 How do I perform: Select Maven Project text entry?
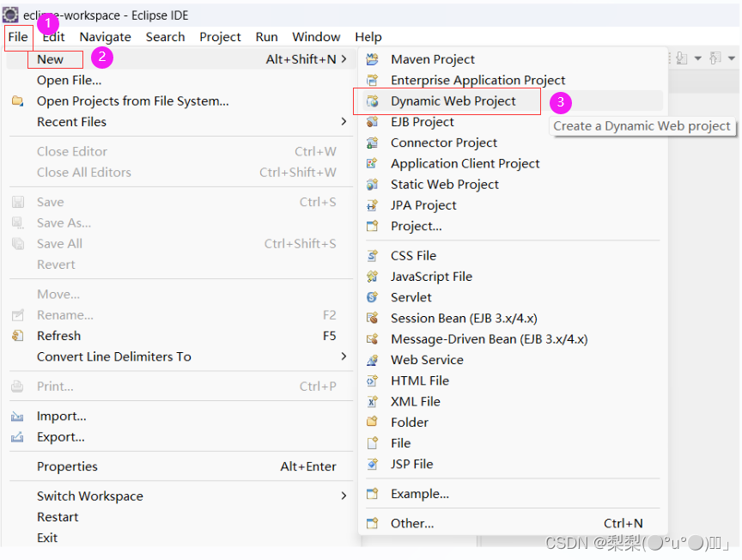[x=433, y=59]
